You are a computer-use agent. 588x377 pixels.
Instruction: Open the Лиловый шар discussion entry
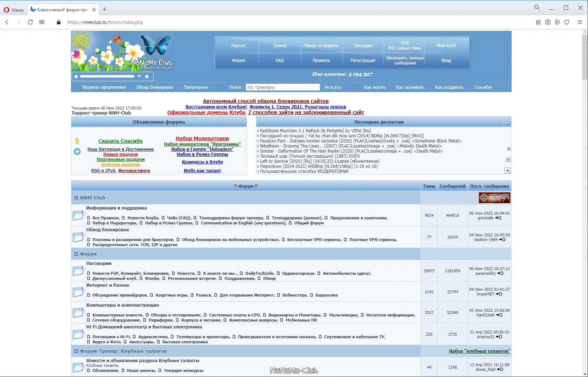pos(310,156)
